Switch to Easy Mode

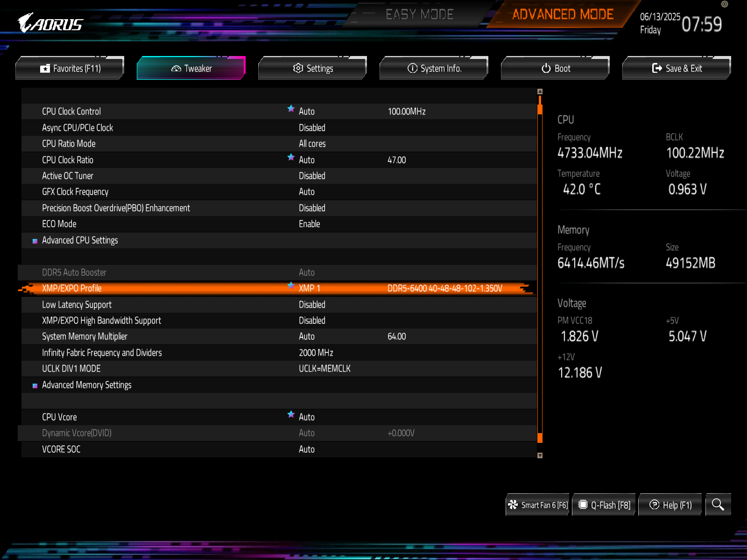(x=419, y=14)
